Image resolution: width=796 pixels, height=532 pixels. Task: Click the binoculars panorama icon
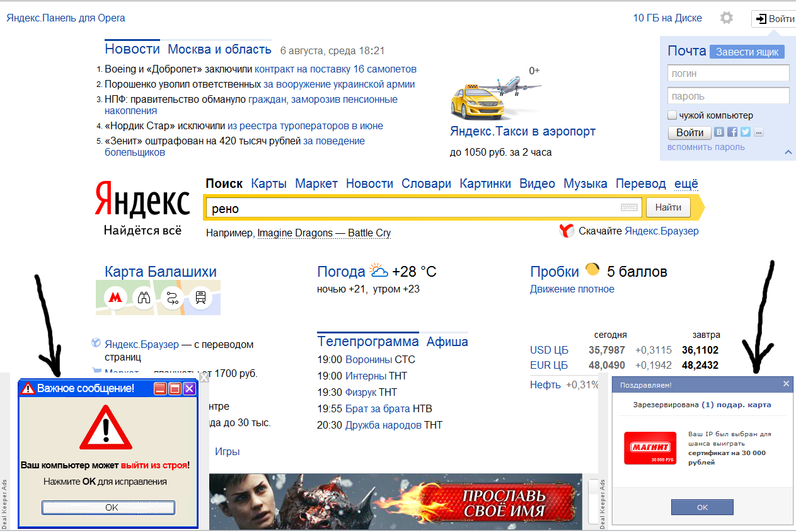[x=144, y=297]
